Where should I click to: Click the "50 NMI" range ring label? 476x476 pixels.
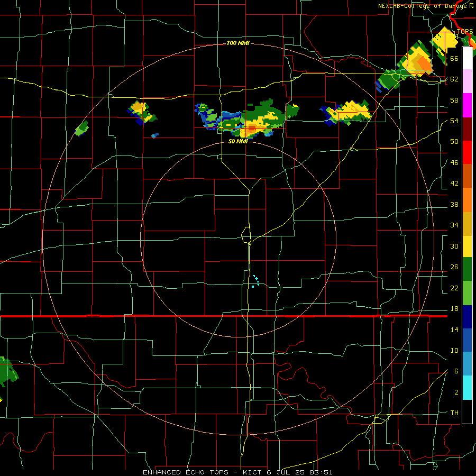[x=238, y=141]
